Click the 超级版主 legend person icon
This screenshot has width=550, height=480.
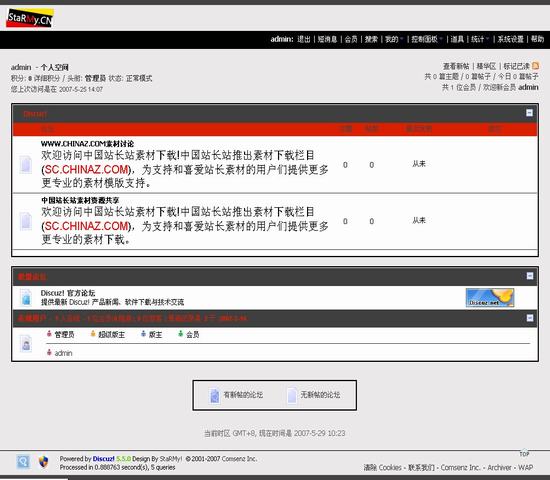(93, 334)
